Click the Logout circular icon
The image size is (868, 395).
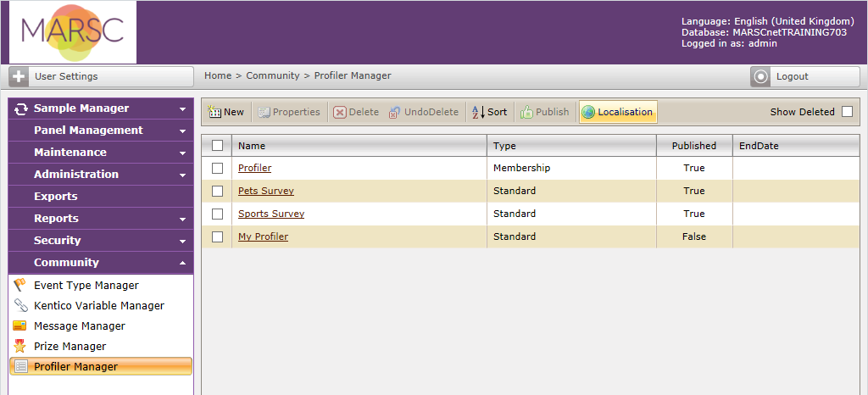pyautogui.click(x=760, y=77)
